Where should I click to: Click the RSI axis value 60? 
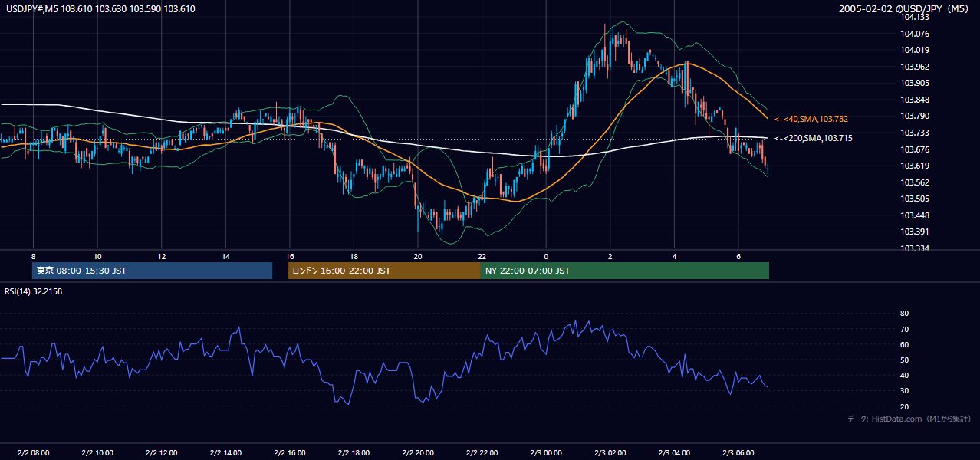(905, 344)
